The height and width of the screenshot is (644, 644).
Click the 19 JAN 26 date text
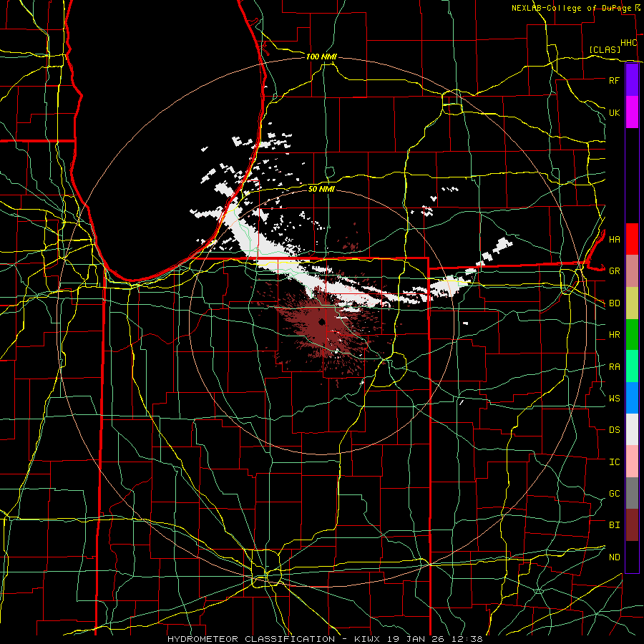(416, 639)
